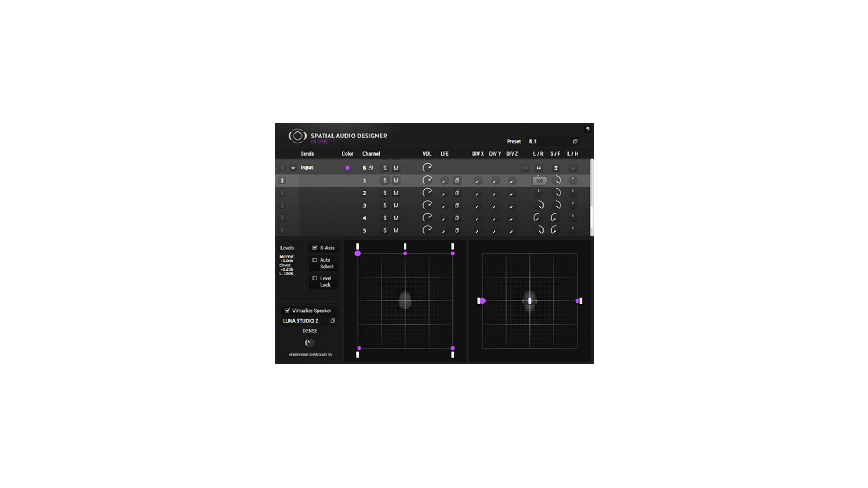Open the LUNA STUDIO 2 room dropdown
Viewport: 868px width, 488px height.
(x=309, y=321)
